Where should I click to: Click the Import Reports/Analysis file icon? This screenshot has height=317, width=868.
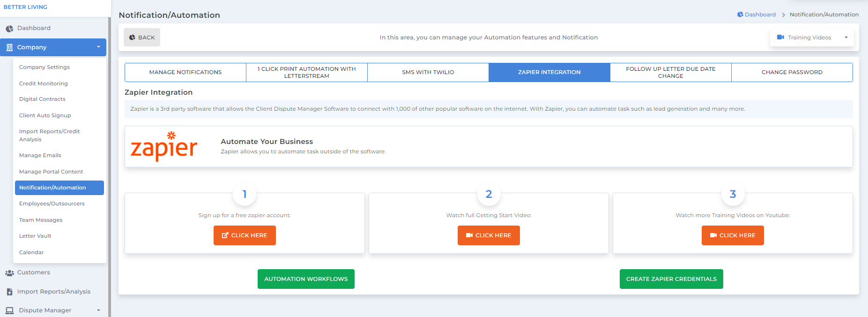click(9, 292)
